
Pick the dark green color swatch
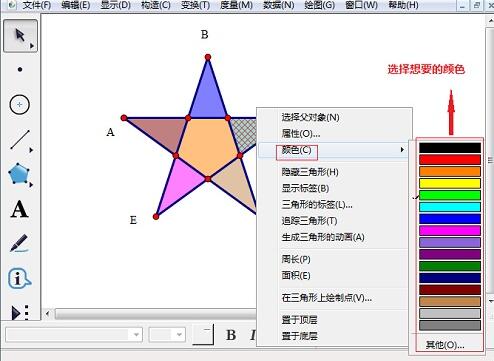point(450,266)
